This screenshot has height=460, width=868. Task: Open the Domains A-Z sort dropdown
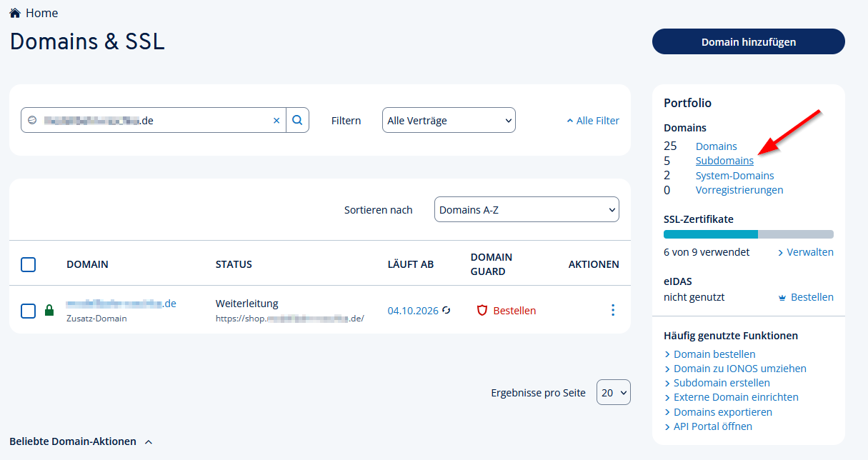[x=527, y=209]
